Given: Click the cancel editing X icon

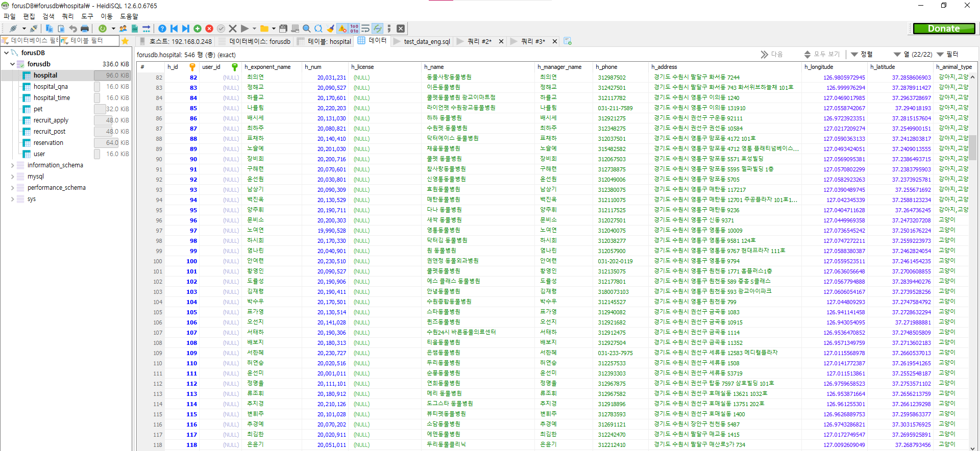Looking at the screenshot, I should click(x=233, y=29).
